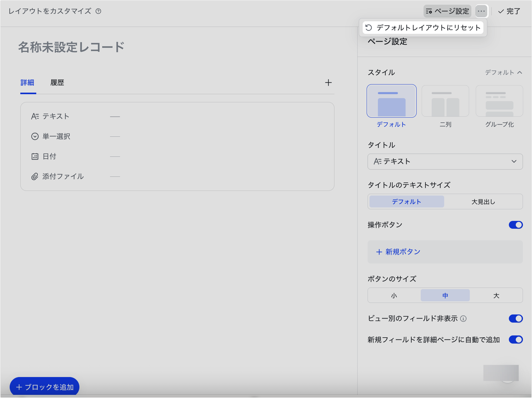Set button size to 大

[496, 295]
